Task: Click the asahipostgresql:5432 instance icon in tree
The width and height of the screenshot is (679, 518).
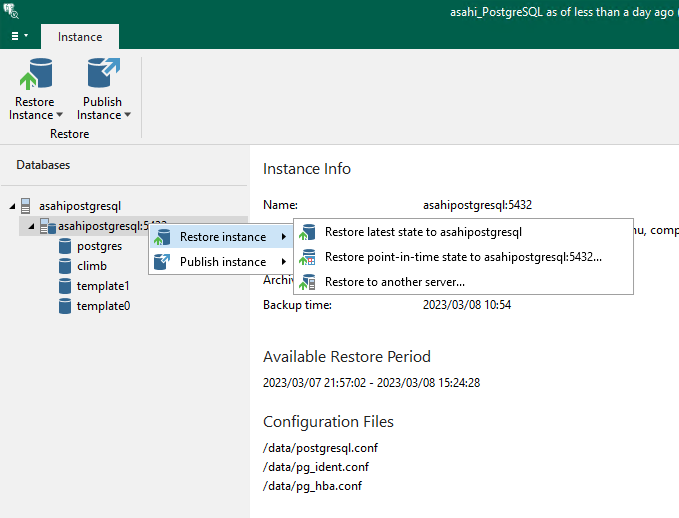Action: pos(48,226)
